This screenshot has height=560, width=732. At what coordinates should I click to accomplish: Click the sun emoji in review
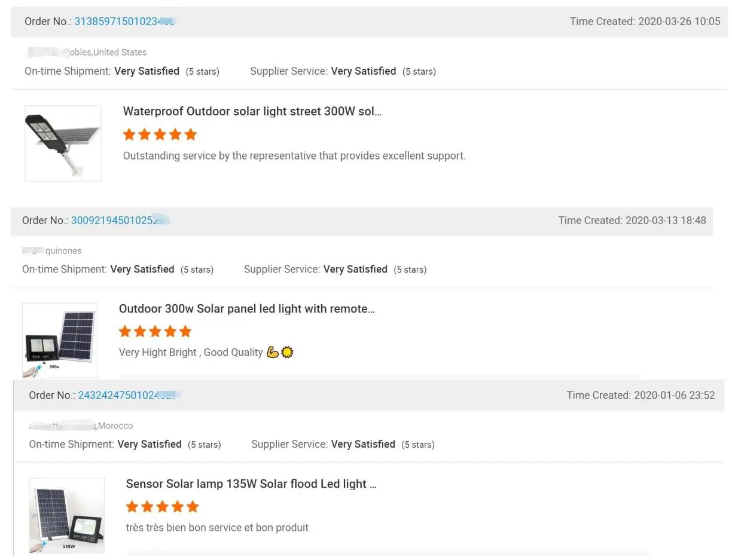pyautogui.click(x=287, y=353)
